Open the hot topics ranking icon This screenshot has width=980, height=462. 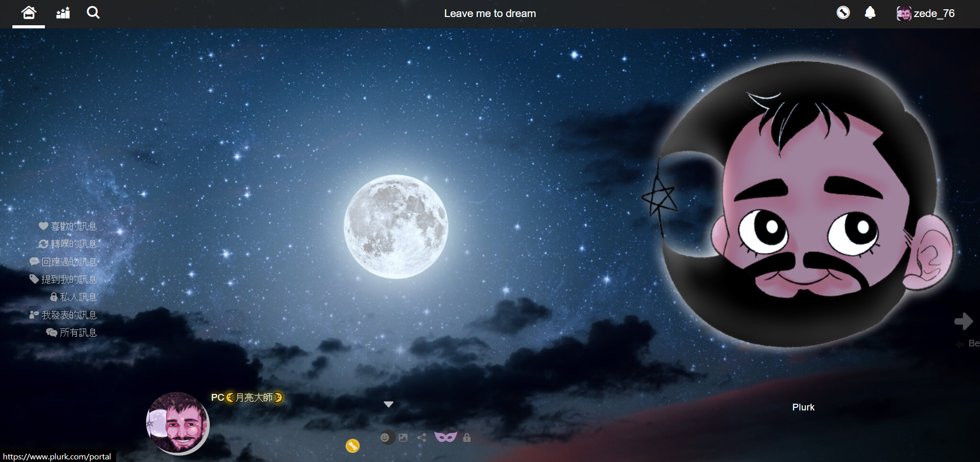click(x=63, y=13)
